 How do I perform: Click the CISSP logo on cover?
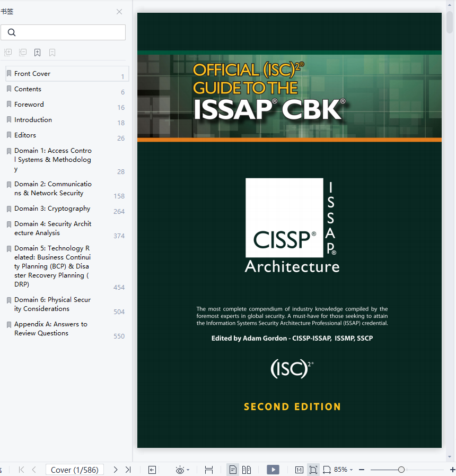click(x=284, y=218)
